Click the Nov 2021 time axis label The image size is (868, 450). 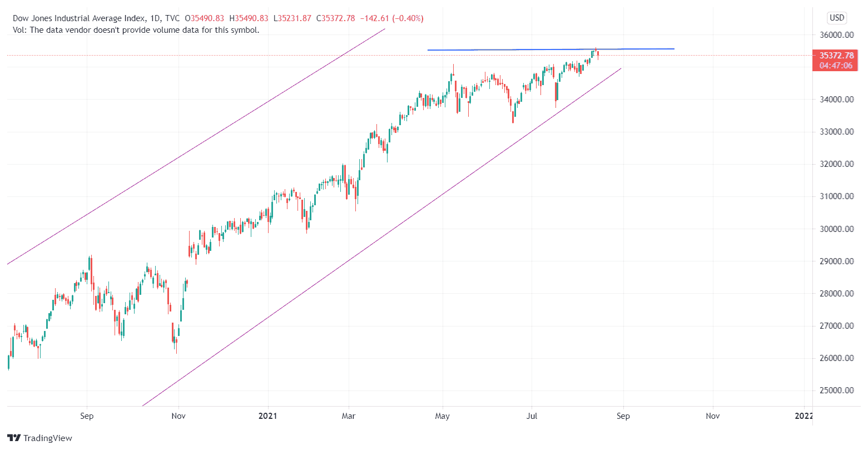pos(713,416)
